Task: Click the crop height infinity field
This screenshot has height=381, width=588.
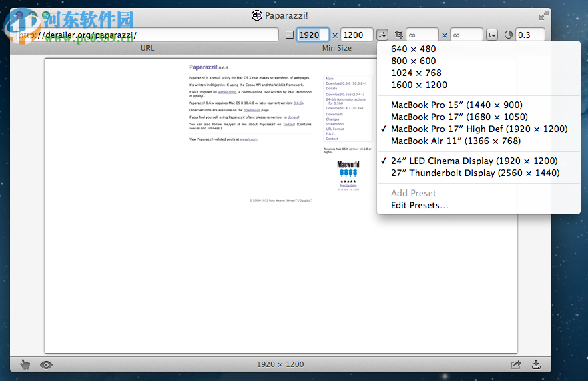Action: [466, 35]
